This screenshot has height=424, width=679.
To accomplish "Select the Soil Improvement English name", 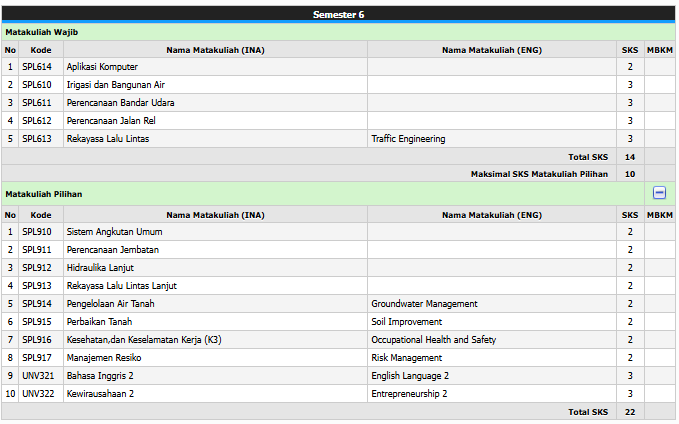I will pos(406,322).
